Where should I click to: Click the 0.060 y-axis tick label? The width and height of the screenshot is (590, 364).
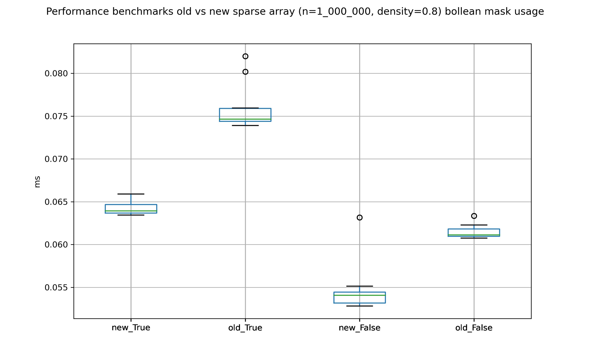tap(56, 245)
